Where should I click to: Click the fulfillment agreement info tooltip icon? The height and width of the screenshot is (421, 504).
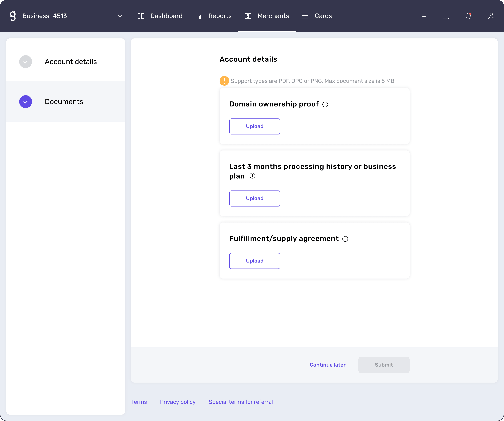[345, 239]
